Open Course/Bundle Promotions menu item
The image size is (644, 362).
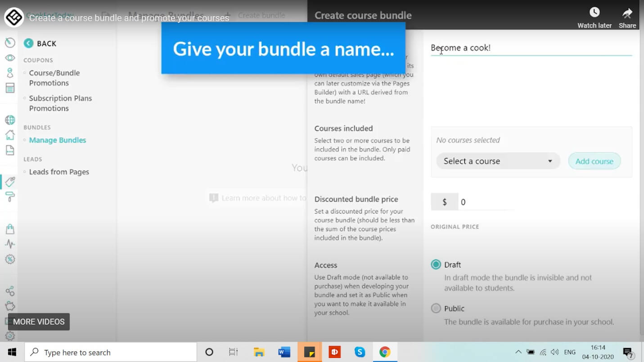54,78
